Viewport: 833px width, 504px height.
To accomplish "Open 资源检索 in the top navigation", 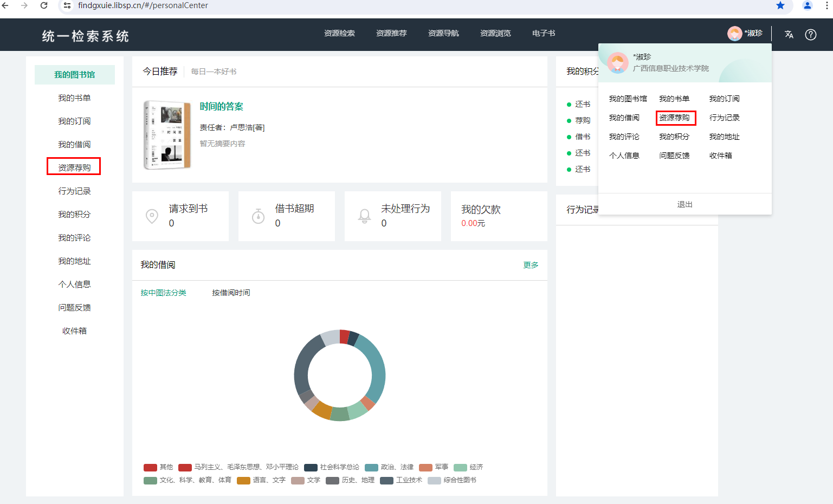I will point(339,33).
